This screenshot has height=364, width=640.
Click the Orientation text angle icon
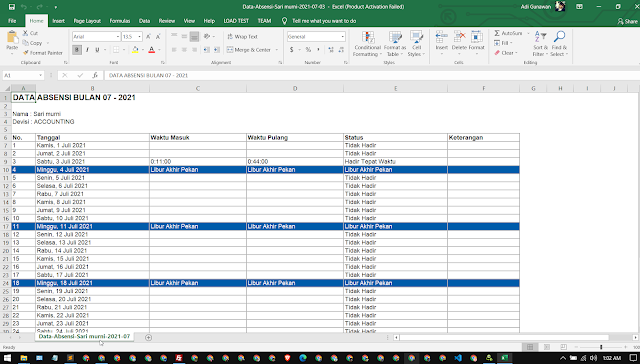point(207,37)
